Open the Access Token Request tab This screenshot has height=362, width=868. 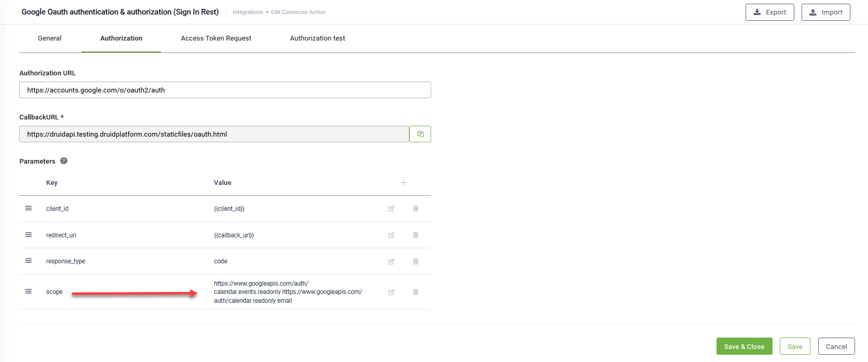coord(216,38)
